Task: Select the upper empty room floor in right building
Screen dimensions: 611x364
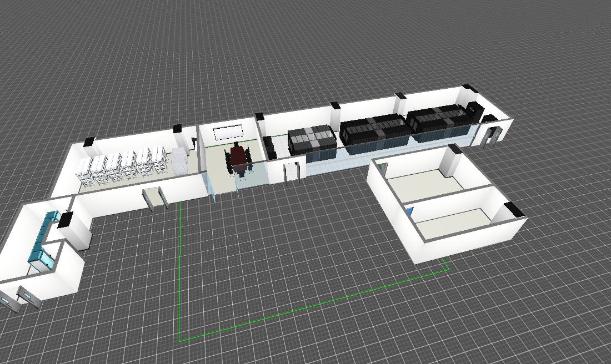Action: (x=425, y=188)
